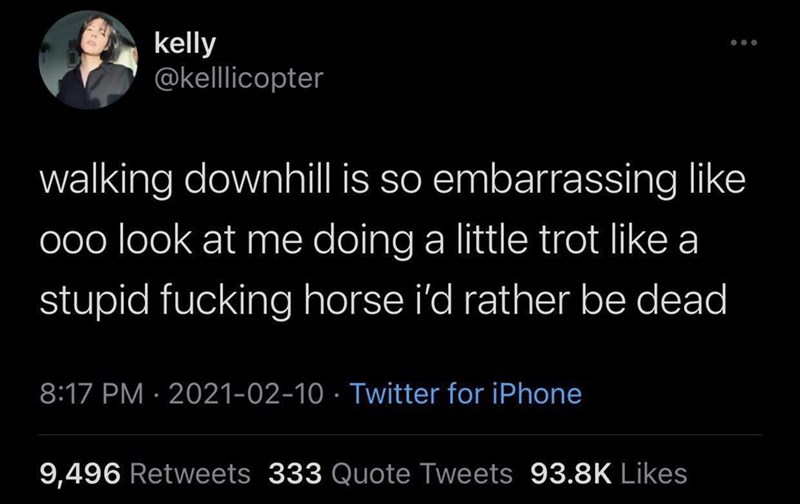Click the tweet line starting "walking downhill"
This screenshot has width=800, height=504.
[x=379, y=186]
